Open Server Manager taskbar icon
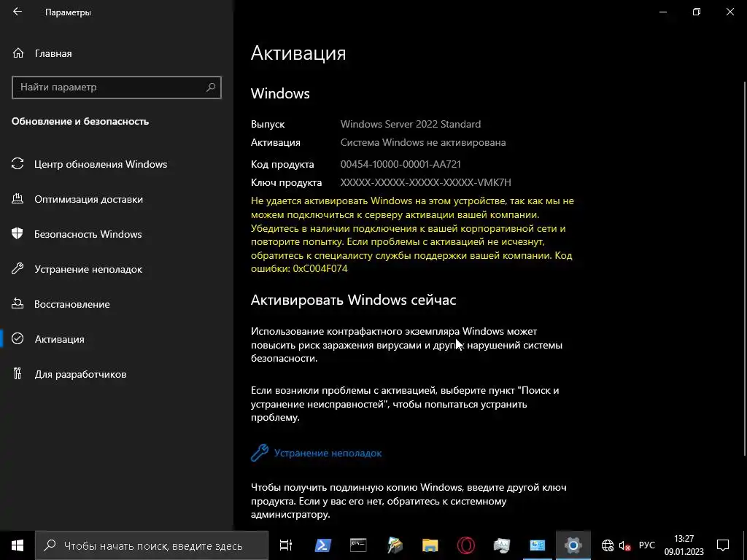Image resolution: width=747 pixels, height=560 pixels. pyautogui.click(x=502, y=545)
